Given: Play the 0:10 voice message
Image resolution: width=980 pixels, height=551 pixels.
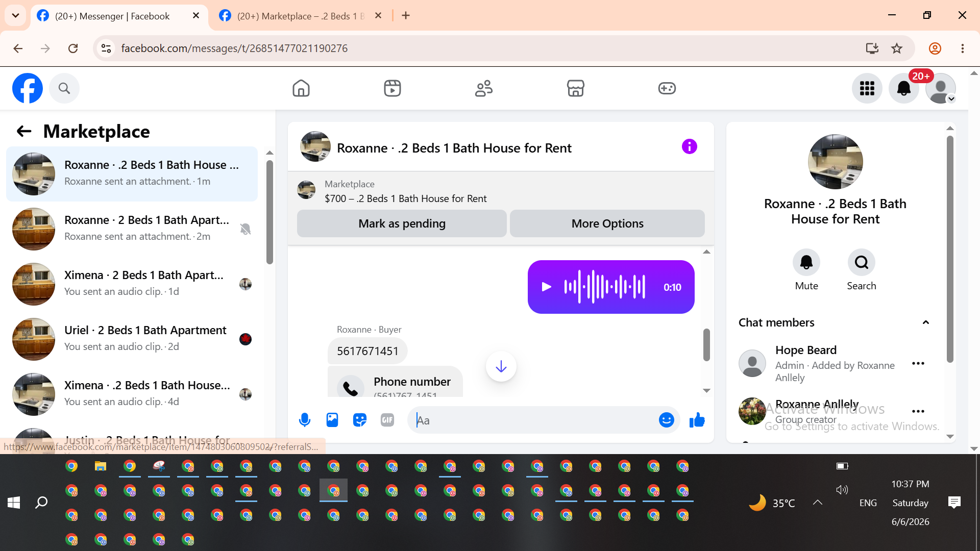Looking at the screenshot, I should [x=547, y=287].
